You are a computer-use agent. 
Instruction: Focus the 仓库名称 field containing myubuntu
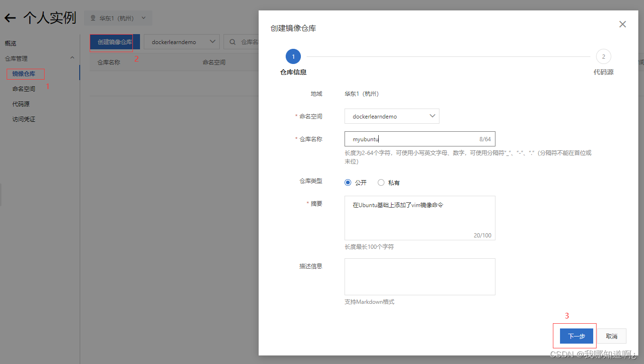420,139
